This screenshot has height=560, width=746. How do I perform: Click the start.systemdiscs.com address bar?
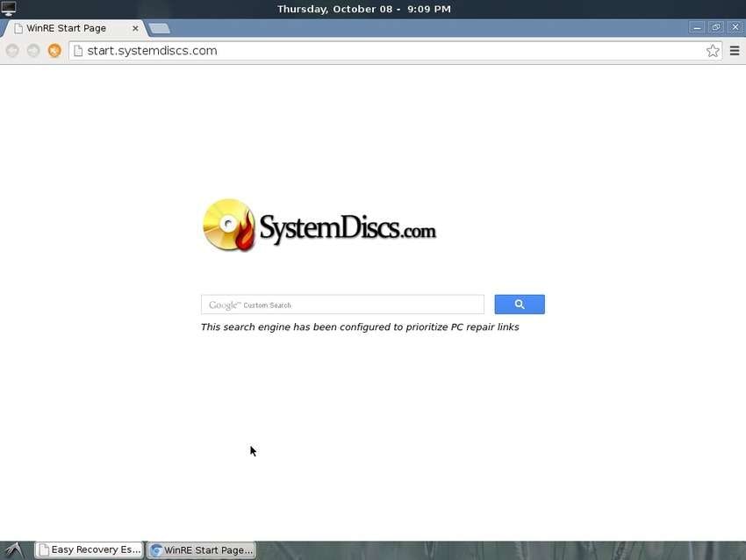[395, 51]
